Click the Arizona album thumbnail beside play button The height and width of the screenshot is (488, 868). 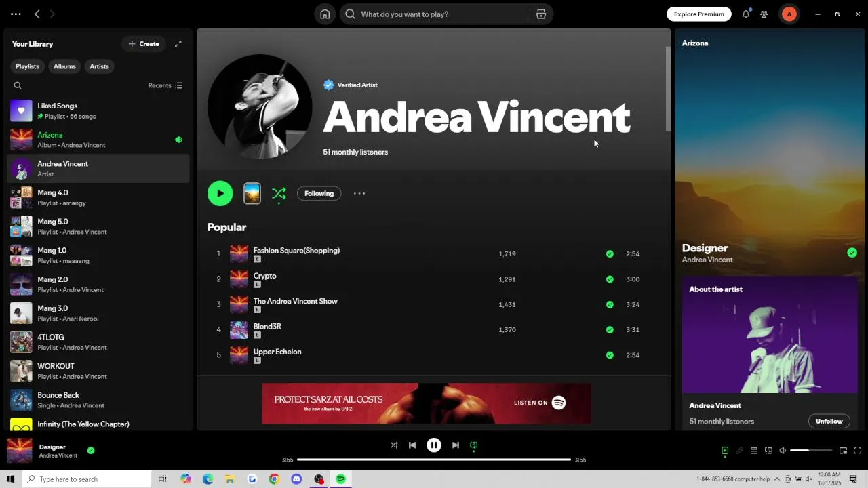point(252,193)
